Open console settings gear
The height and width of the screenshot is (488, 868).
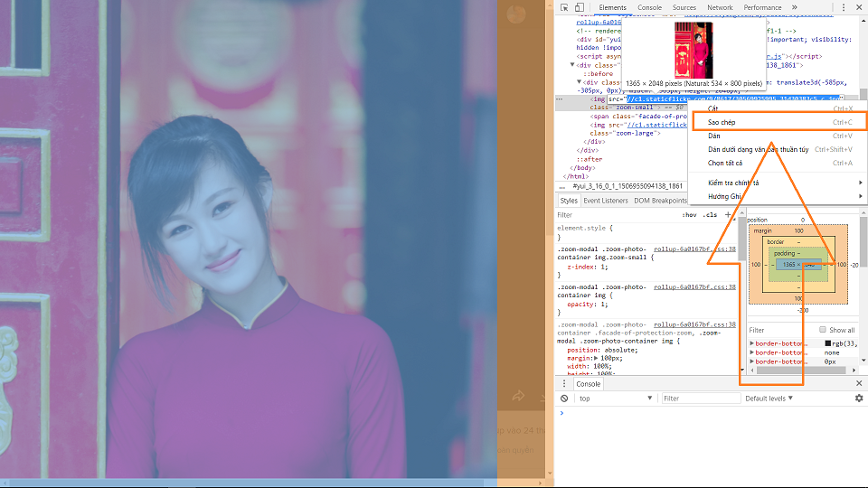[x=859, y=399]
